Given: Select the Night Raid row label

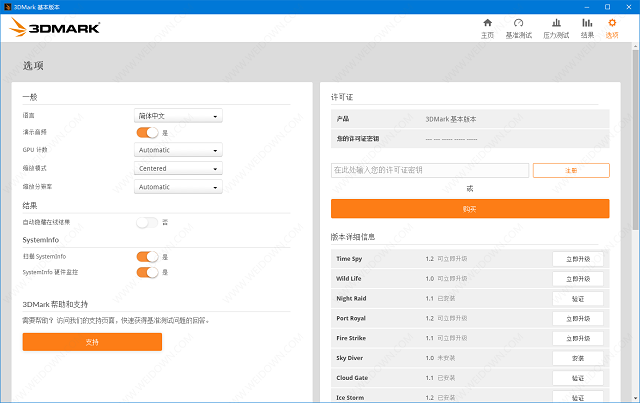Looking at the screenshot, I should (x=351, y=298).
